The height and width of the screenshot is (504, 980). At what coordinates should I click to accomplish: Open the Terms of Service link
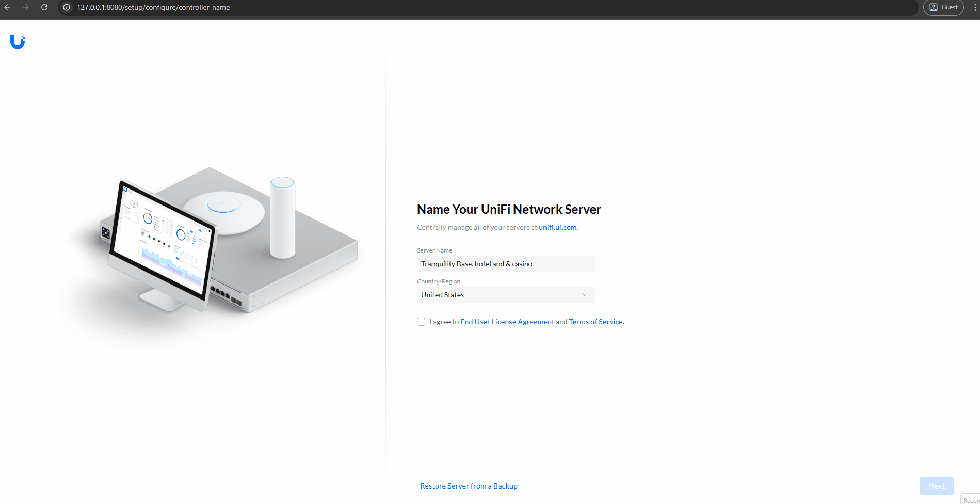click(x=596, y=322)
